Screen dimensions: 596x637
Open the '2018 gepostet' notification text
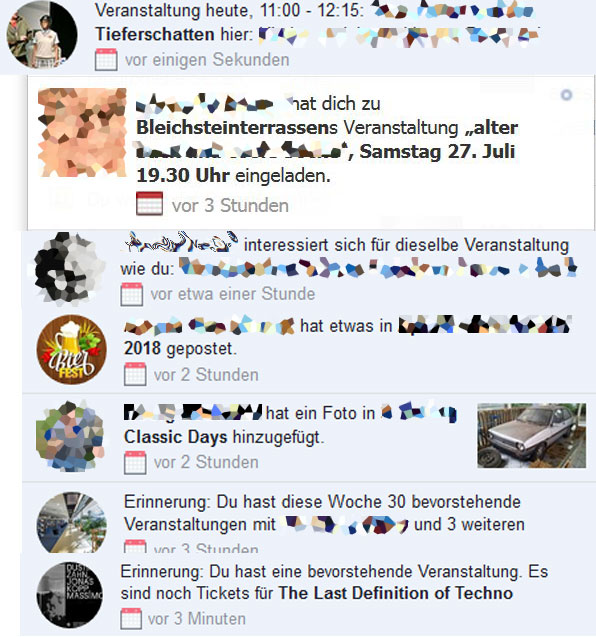(180, 349)
